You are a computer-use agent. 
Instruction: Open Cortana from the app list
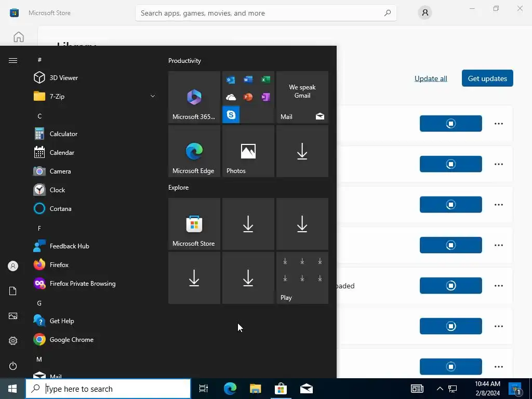94,209
